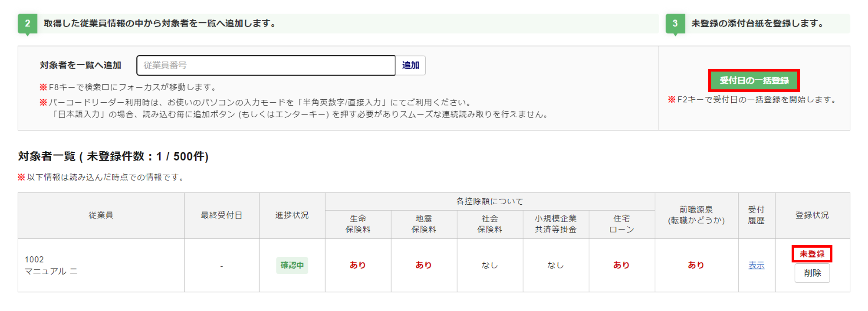
Task: Click あり under 前職源泉
Action: click(697, 265)
